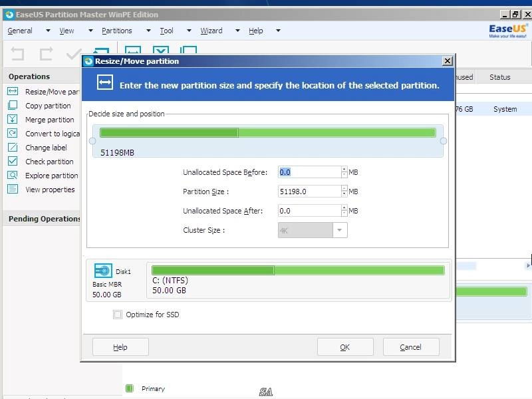
Task: Click the dialog title bar app icon
Action: (x=88, y=61)
